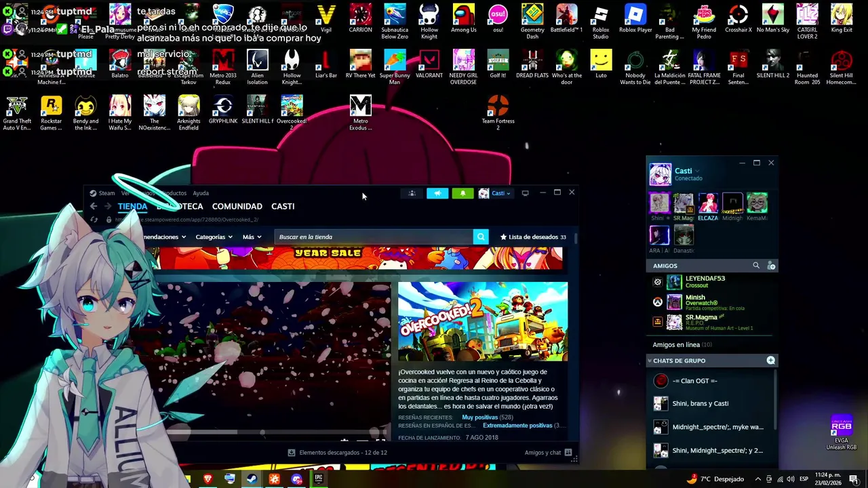
Task: Expand the Más dropdown in store
Action: pos(252,237)
